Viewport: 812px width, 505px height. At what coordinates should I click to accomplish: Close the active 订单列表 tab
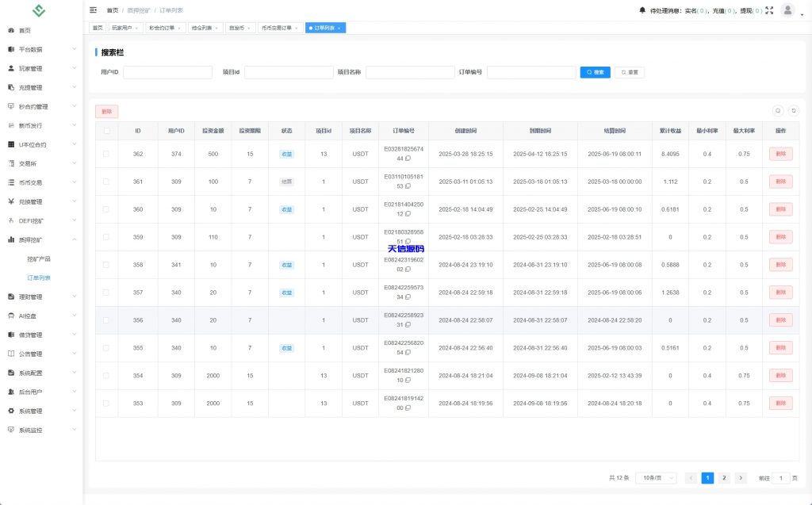tap(339, 29)
